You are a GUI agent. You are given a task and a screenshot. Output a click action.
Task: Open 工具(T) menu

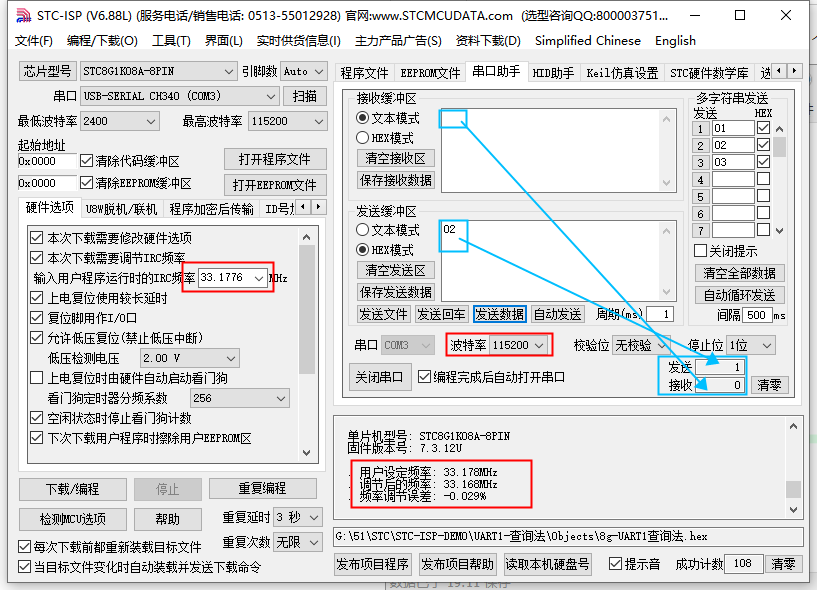(171, 41)
